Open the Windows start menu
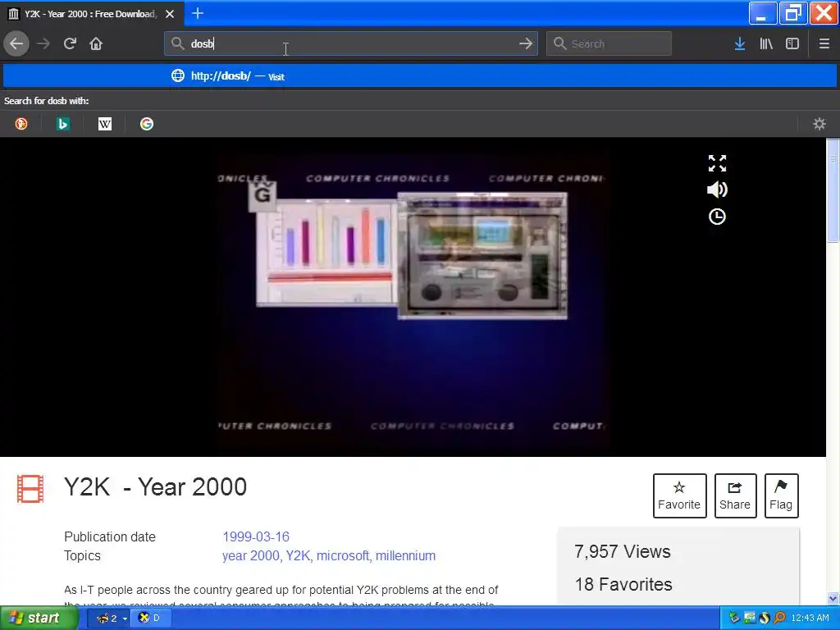Screen dimensions: 840x630 tap(39, 619)
